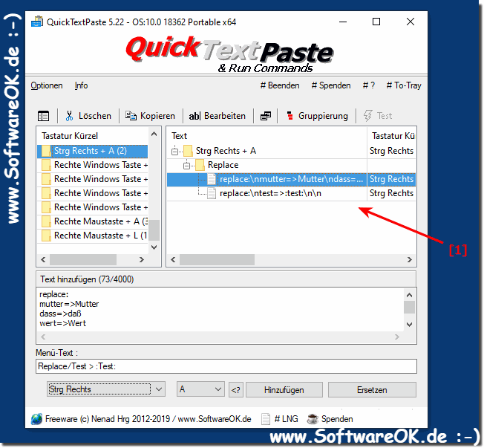Click the Löschen scissors icon
Image resolution: width=484 pixels, height=448 pixels.
(x=69, y=116)
